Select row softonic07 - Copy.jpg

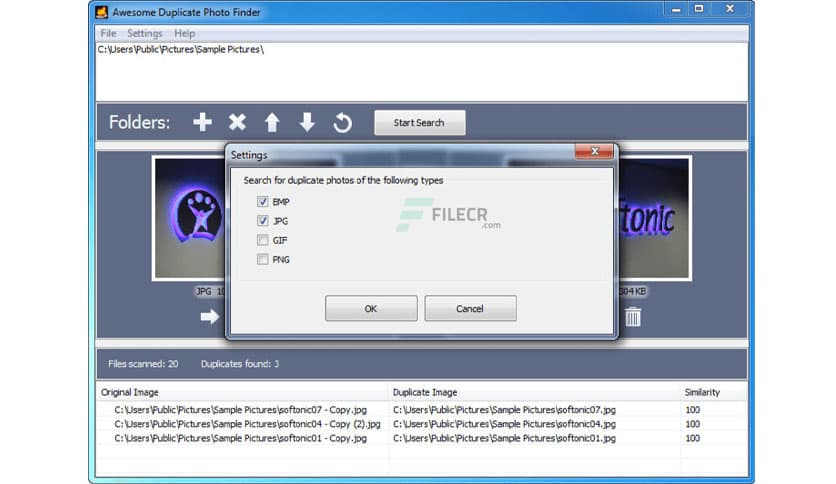240,410
